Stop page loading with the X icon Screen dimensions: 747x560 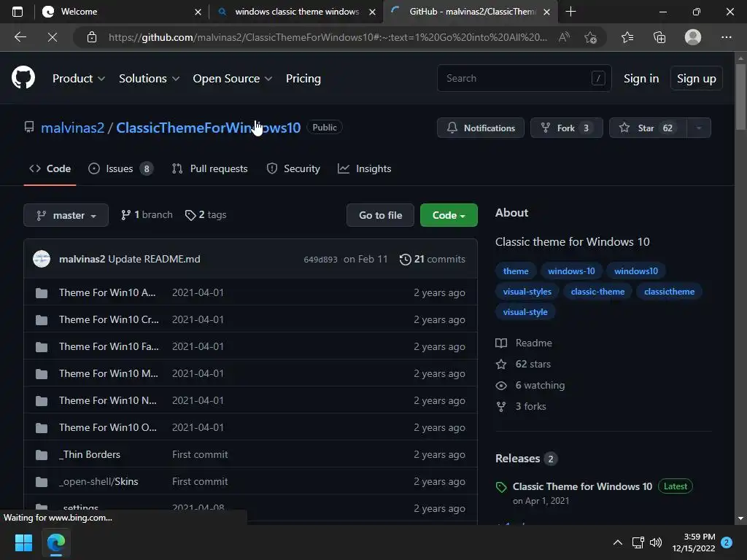tap(53, 36)
